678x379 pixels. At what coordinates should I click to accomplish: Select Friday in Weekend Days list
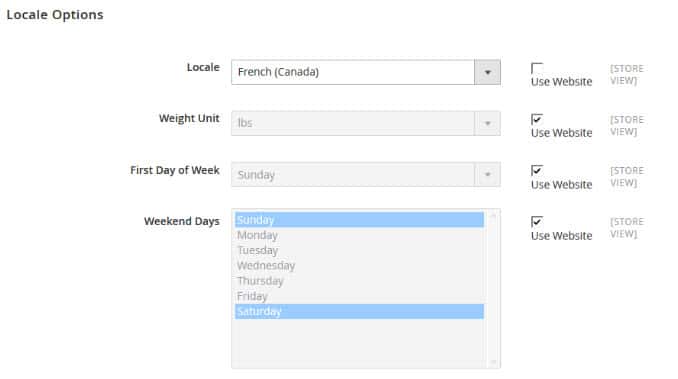click(359, 296)
